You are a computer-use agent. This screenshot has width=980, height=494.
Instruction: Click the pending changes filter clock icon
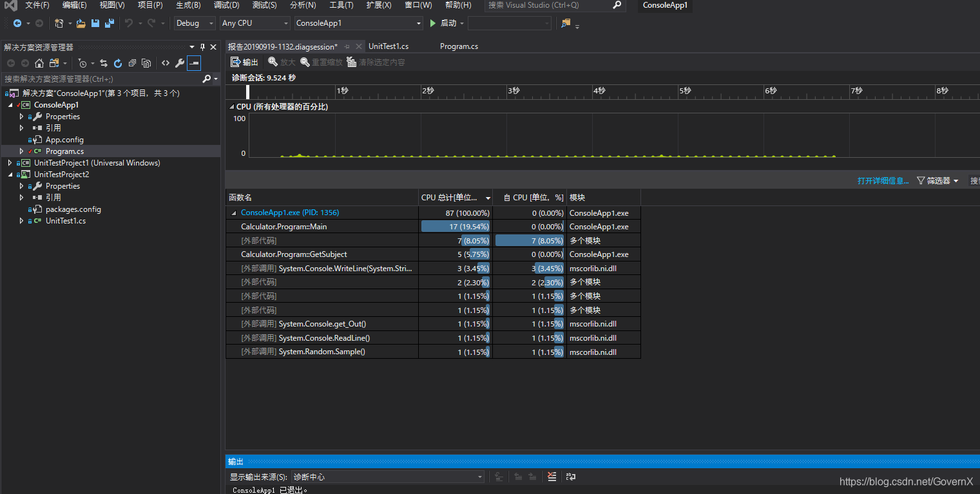82,63
